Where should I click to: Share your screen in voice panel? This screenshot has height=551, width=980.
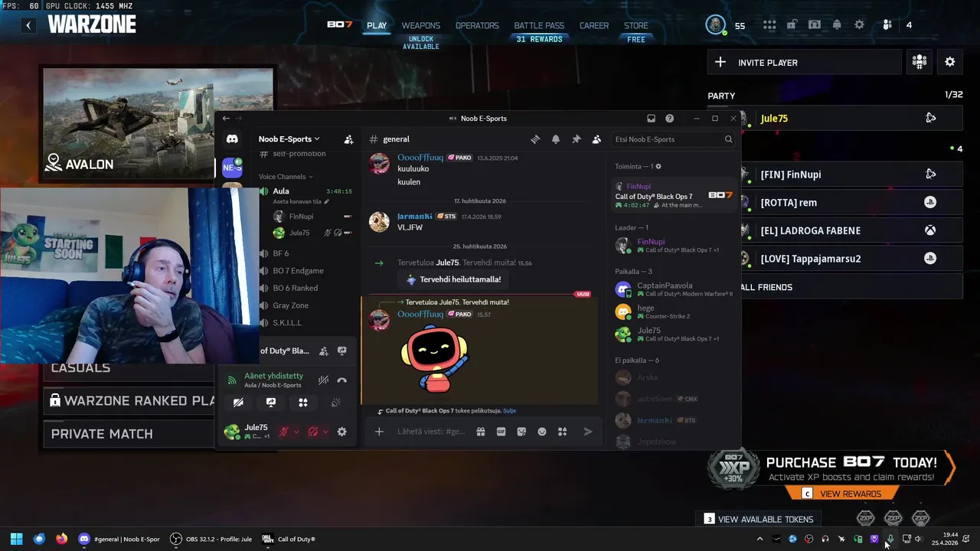pyautogui.click(x=271, y=403)
